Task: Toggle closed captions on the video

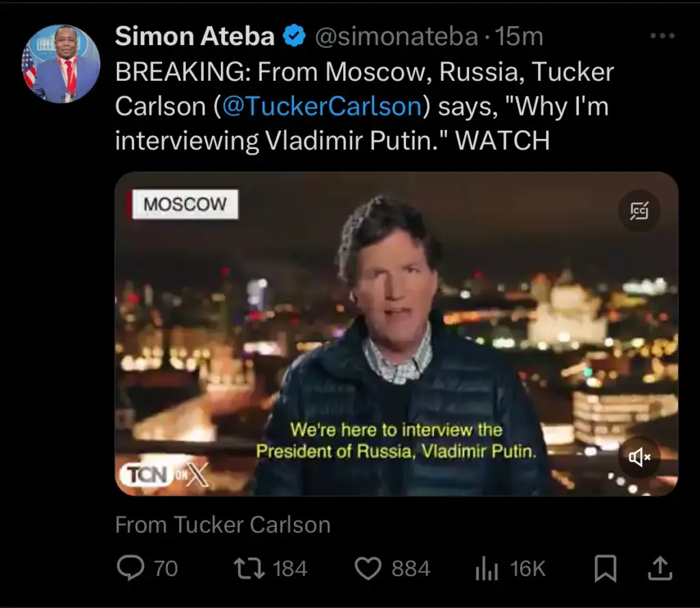Action: [x=639, y=211]
